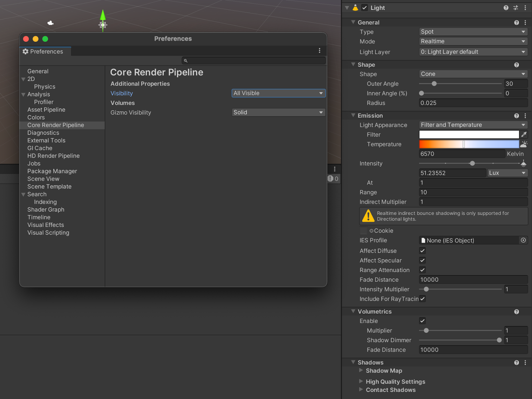Click the Light component help icon

pyautogui.click(x=506, y=8)
